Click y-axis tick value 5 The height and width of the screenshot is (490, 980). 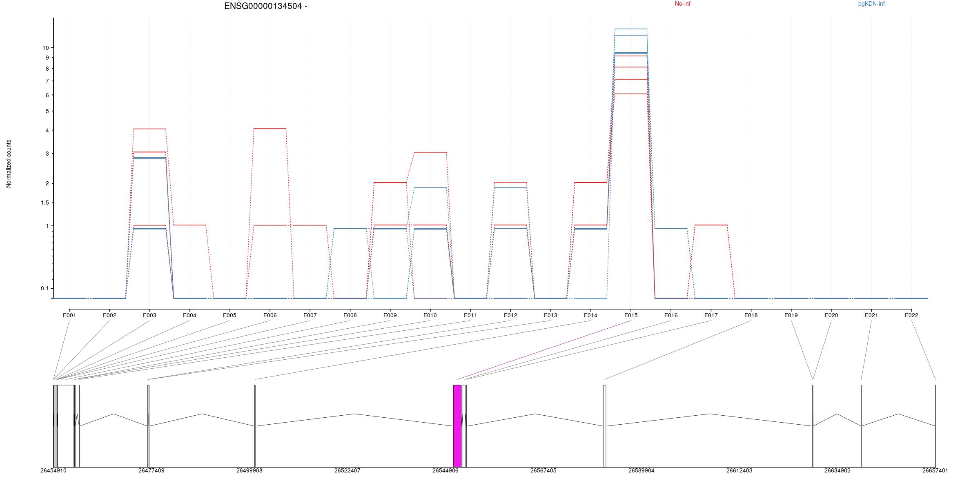click(47, 111)
